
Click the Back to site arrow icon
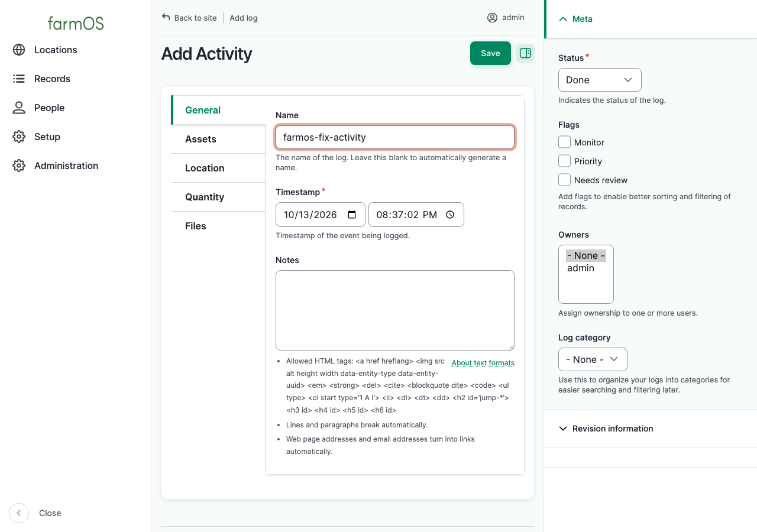click(166, 17)
